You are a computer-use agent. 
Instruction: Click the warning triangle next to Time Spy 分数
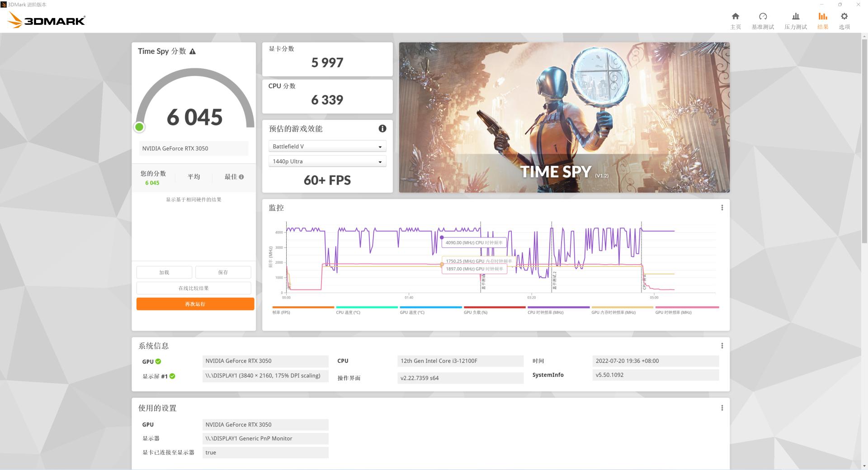point(193,51)
